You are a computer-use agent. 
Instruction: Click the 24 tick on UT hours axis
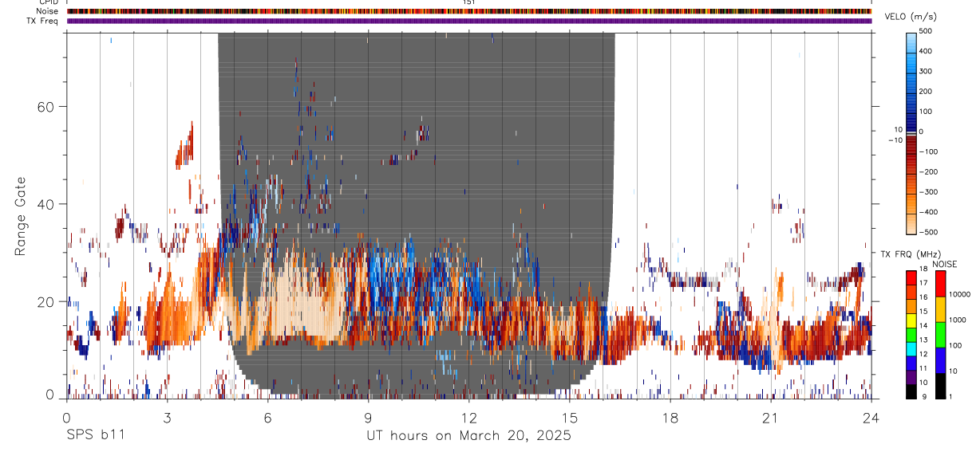click(871, 417)
